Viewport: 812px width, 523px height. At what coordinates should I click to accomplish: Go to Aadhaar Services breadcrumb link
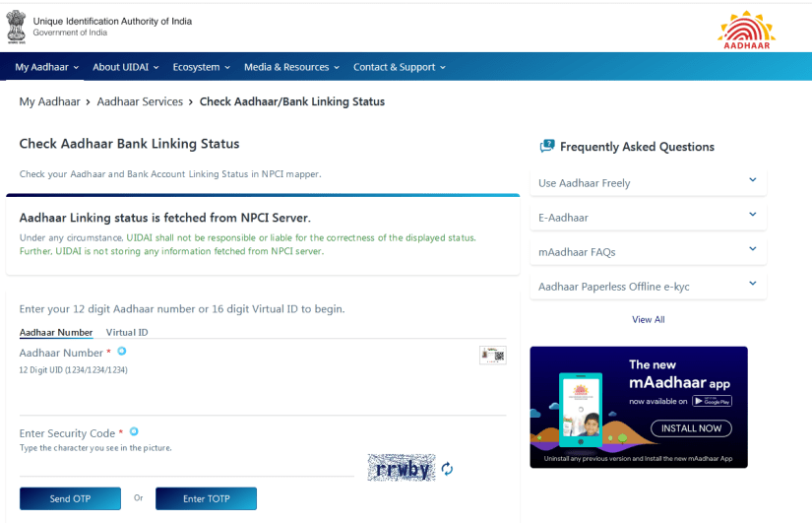tap(140, 101)
